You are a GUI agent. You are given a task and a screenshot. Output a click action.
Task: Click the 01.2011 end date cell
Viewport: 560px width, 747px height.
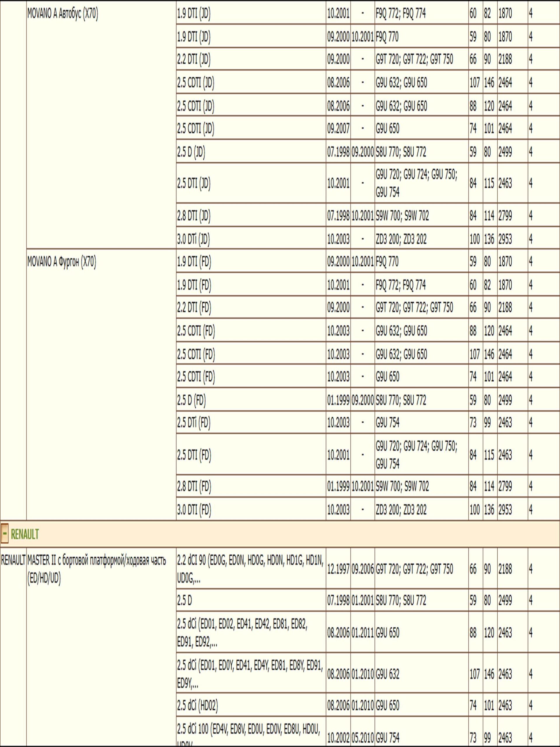point(363,633)
